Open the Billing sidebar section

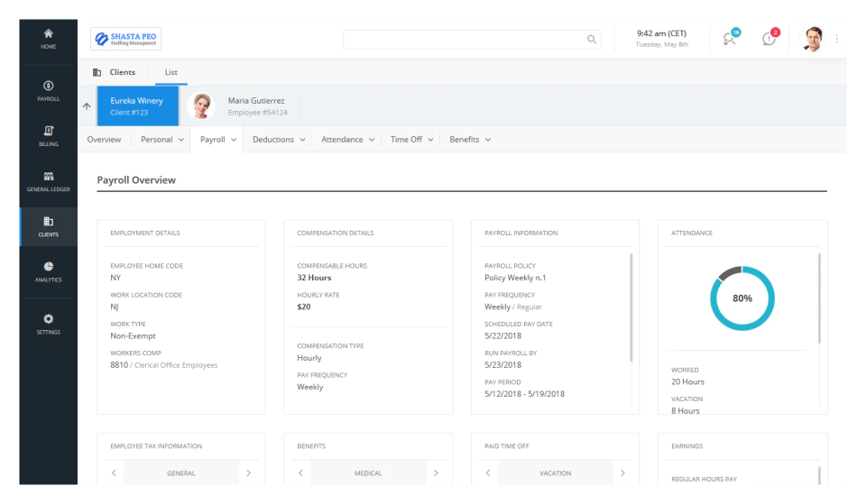point(49,136)
